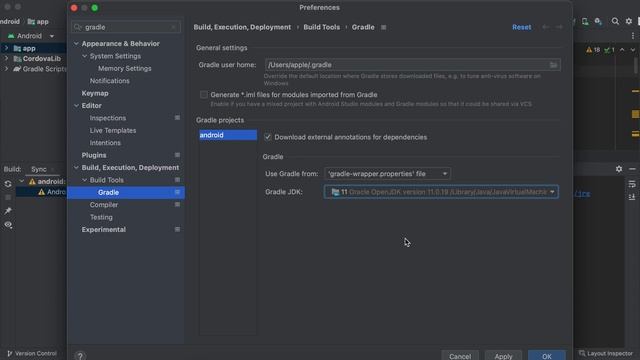Open Search Everywhere magnifier in Android Studio toolbar

click(615, 21)
